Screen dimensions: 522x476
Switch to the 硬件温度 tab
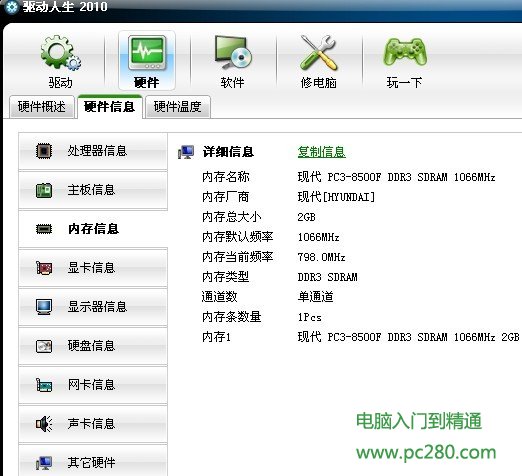[x=178, y=107]
